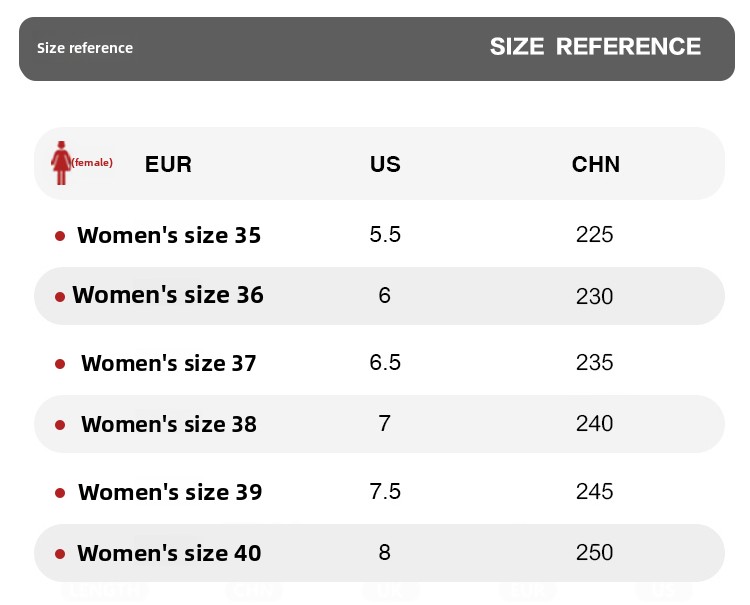The width and height of the screenshot is (750, 605).
Task: Select the US column header
Action: [x=385, y=164]
